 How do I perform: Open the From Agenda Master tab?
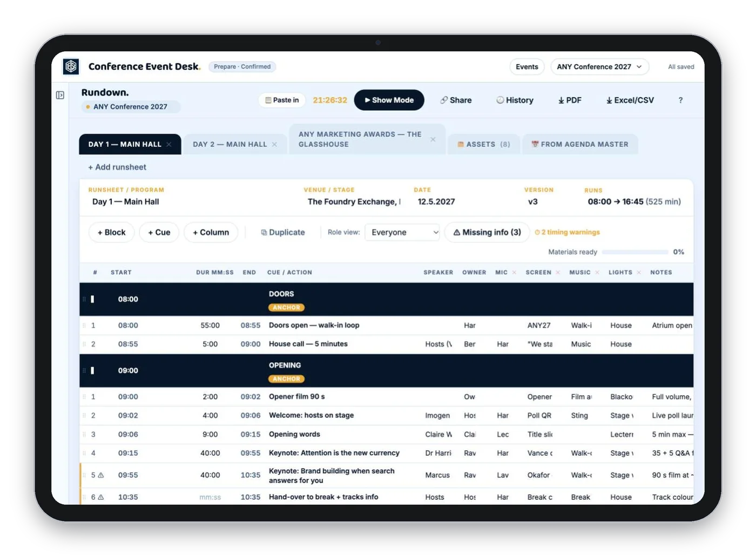[x=580, y=144]
